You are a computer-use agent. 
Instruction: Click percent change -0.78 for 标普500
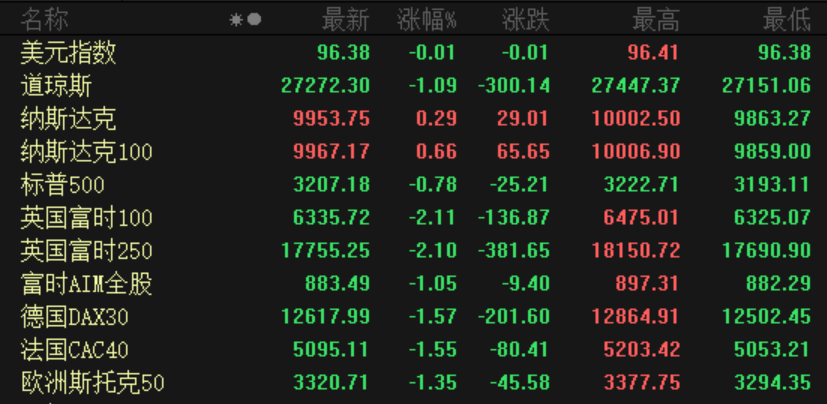pyautogui.click(x=432, y=185)
